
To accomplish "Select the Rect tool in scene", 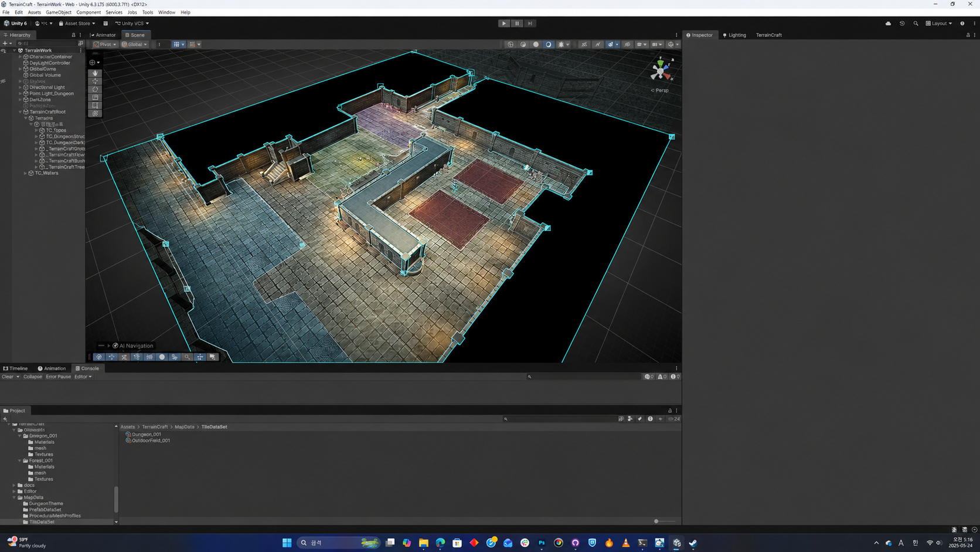I will pyautogui.click(x=95, y=106).
